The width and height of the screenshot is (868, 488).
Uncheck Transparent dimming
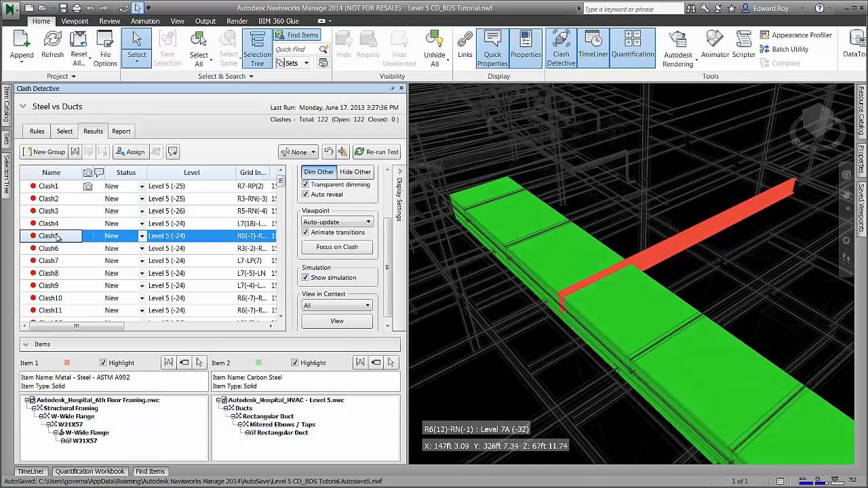tap(305, 184)
